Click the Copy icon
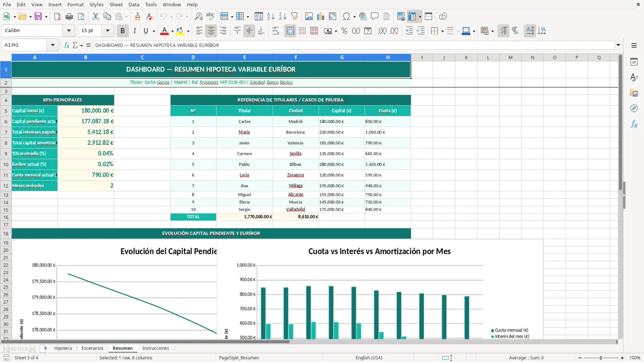This screenshot has height=362, width=644. [107, 17]
